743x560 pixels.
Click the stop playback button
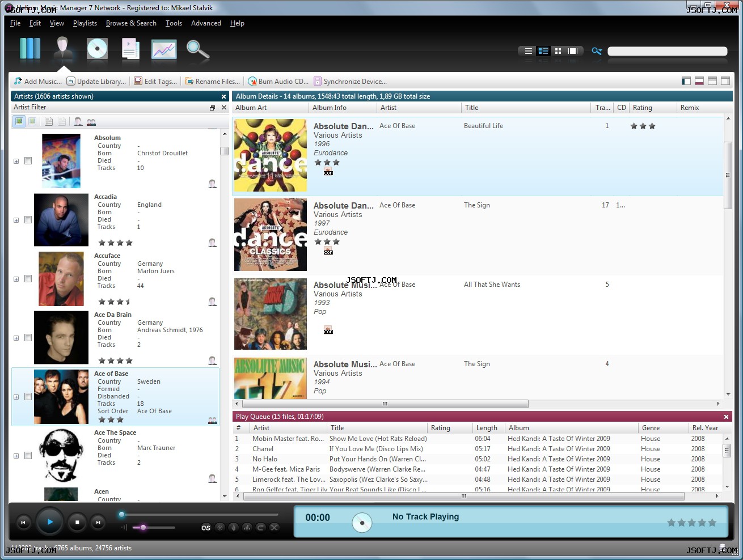pyautogui.click(x=77, y=522)
